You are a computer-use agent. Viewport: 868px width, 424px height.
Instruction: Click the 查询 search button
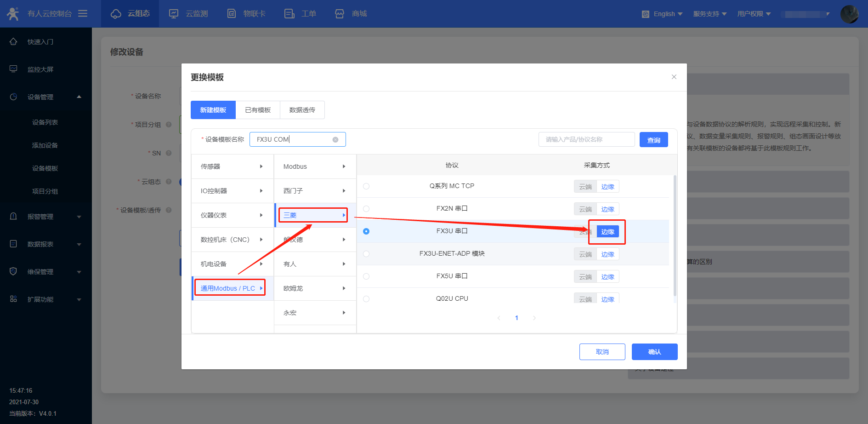click(x=653, y=140)
